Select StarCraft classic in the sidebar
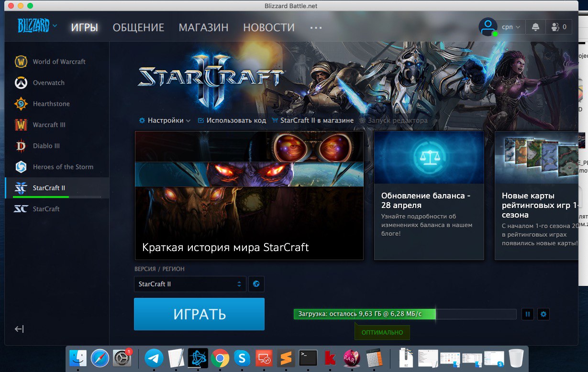 tap(57, 209)
